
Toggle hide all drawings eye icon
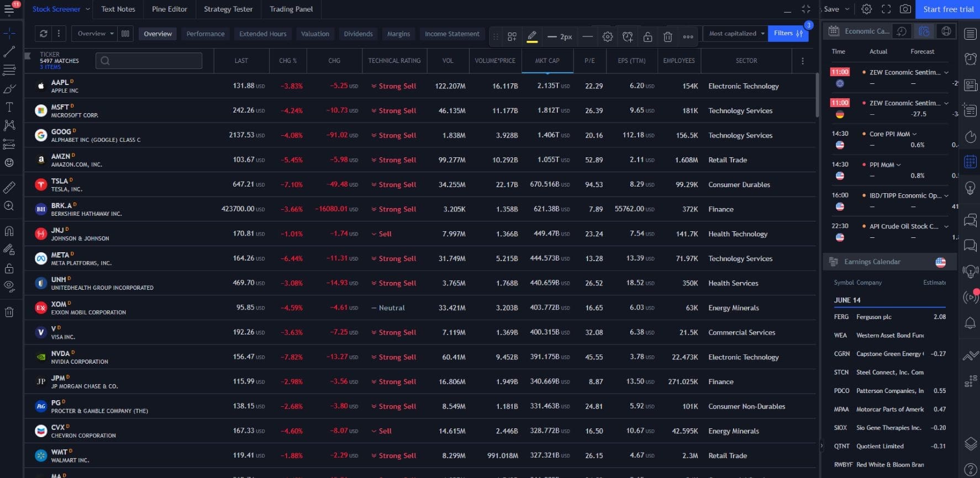pos(9,286)
